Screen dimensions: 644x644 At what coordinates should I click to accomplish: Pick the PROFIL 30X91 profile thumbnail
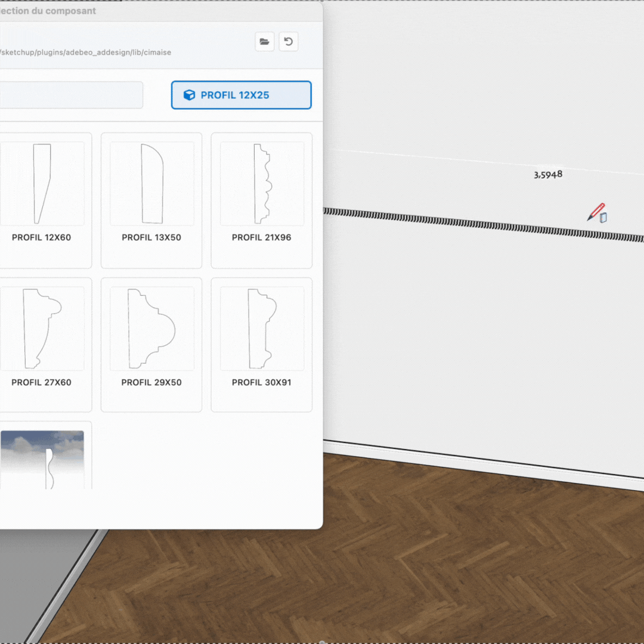point(262,328)
